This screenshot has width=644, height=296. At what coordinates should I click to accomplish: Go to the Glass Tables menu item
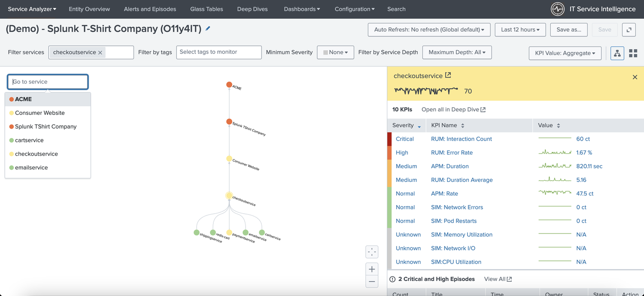click(x=207, y=9)
